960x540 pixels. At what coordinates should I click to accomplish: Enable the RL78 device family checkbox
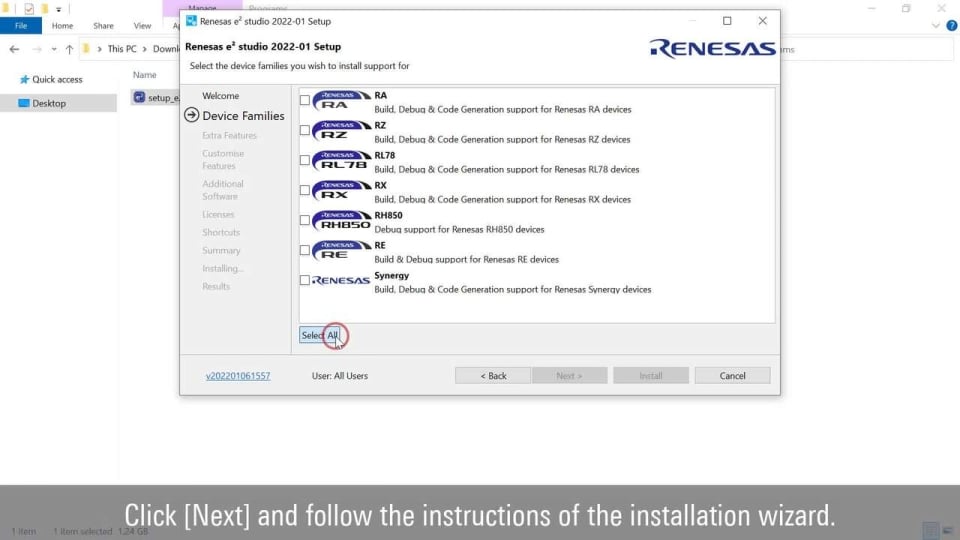(304, 160)
